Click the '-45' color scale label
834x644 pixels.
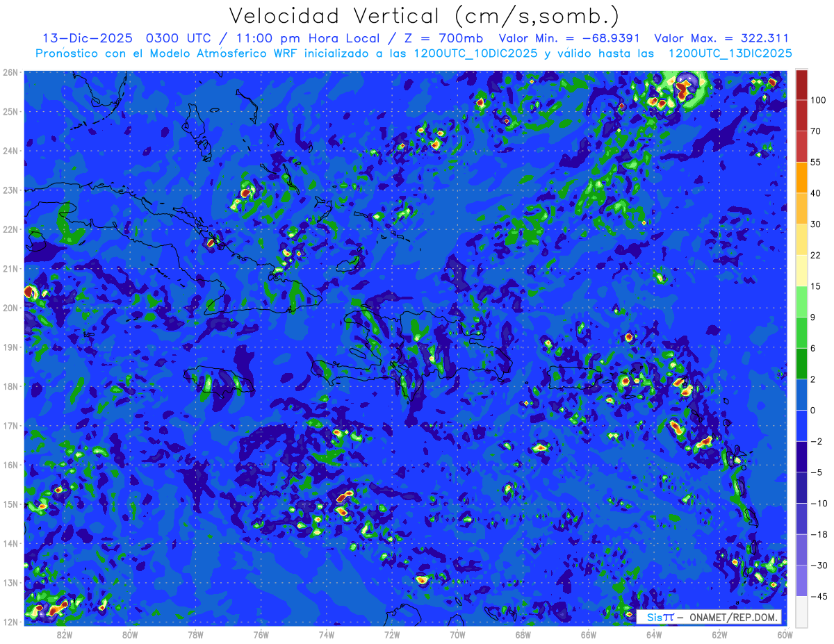[x=818, y=596]
